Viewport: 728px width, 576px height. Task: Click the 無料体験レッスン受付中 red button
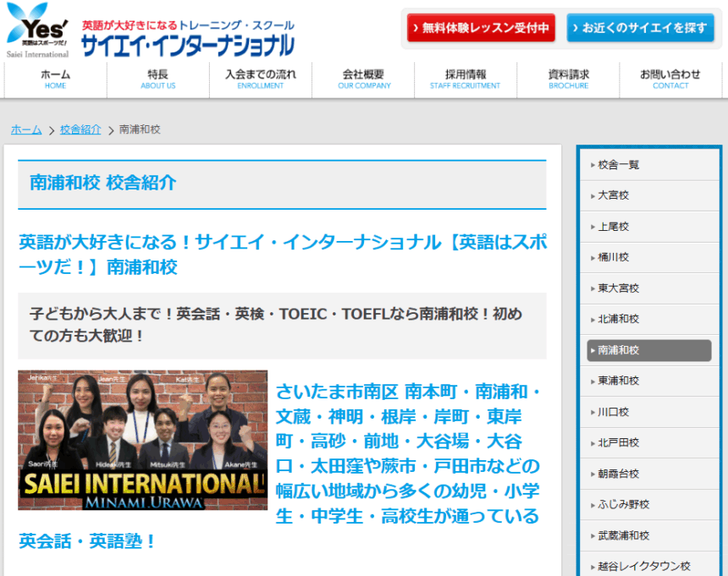coord(481,28)
